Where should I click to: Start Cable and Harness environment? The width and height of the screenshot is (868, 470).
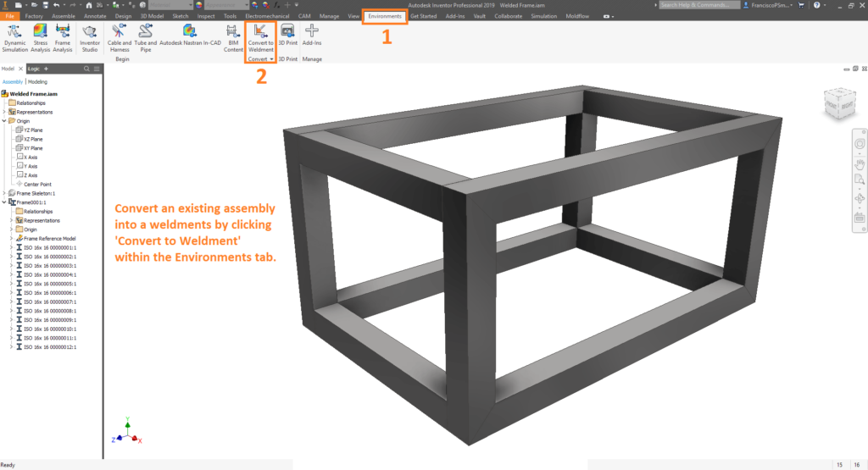[x=119, y=38]
